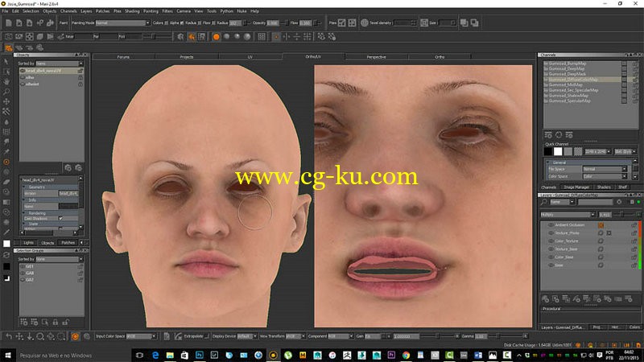Image resolution: width=644 pixels, height=362 pixels.
Task: Click the mirror symmetry grid icon
Action: point(307,37)
